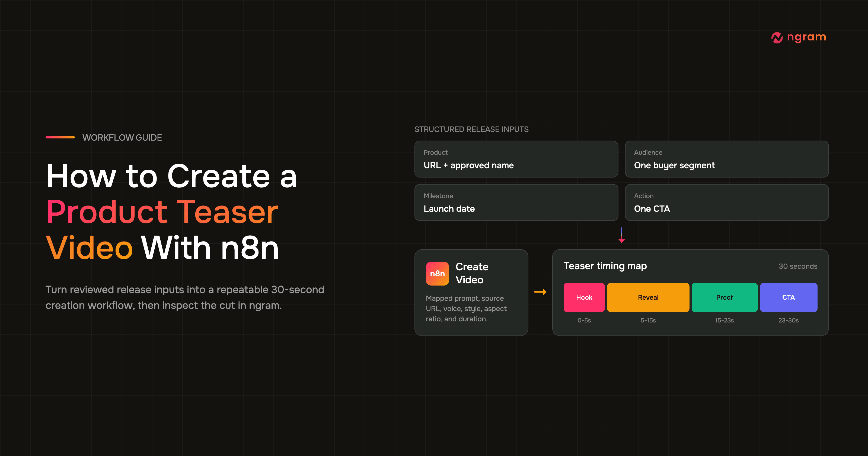Click the orange 'Video' headline word

[89, 248]
